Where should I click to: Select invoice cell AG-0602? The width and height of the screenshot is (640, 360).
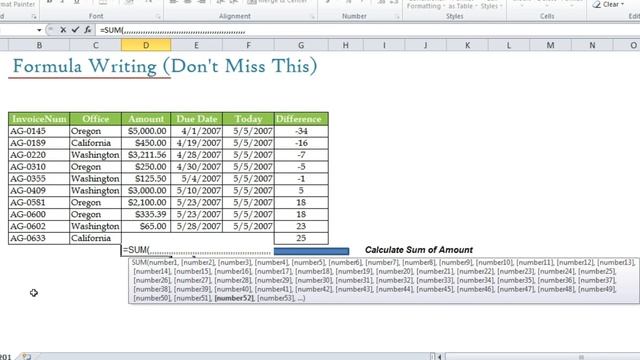click(39, 226)
